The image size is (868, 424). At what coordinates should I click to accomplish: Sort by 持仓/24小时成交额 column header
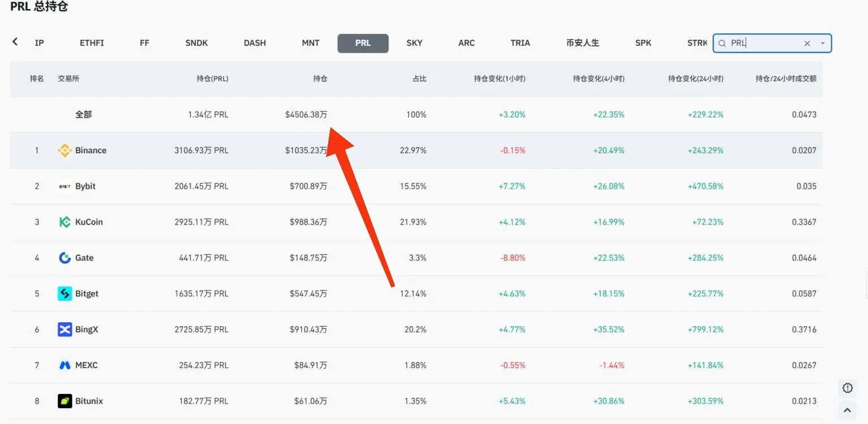coord(786,79)
